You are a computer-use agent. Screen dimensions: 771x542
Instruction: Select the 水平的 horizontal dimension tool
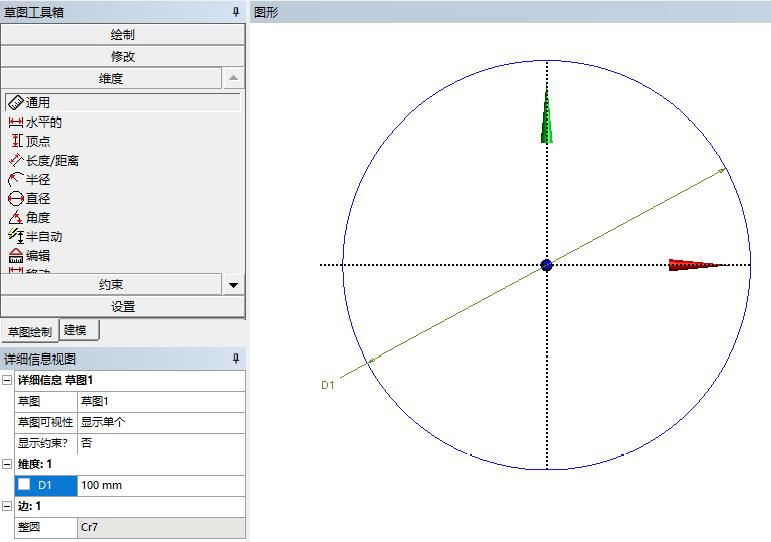(42, 122)
